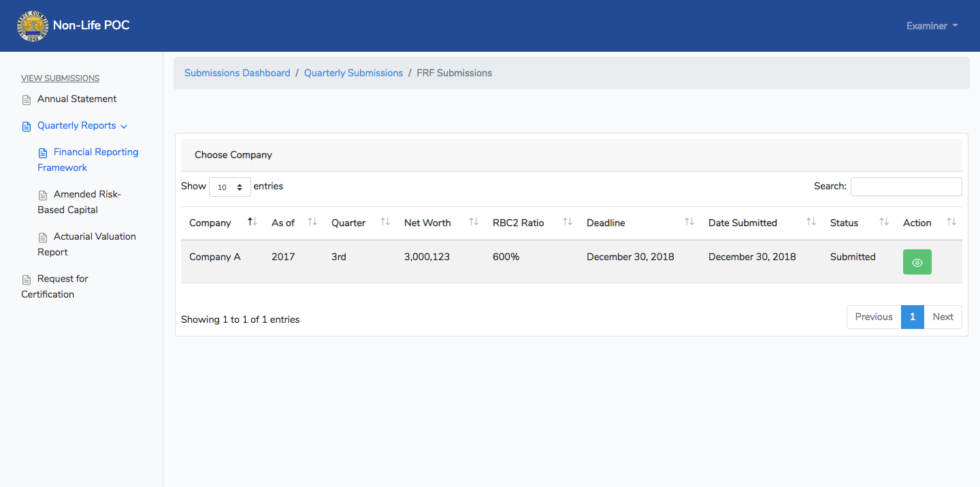Screen dimensions: 980x487
Task: Sort table by Action column arrows
Action: pyautogui.click(x=951, y=222)
